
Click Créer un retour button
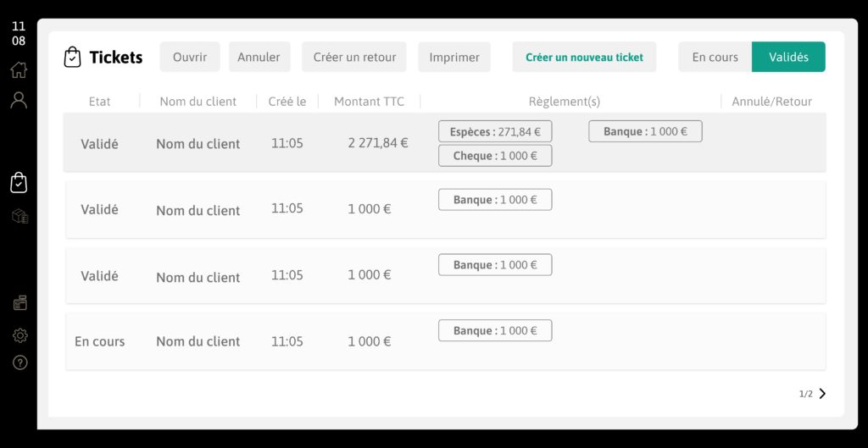(354, 57)
